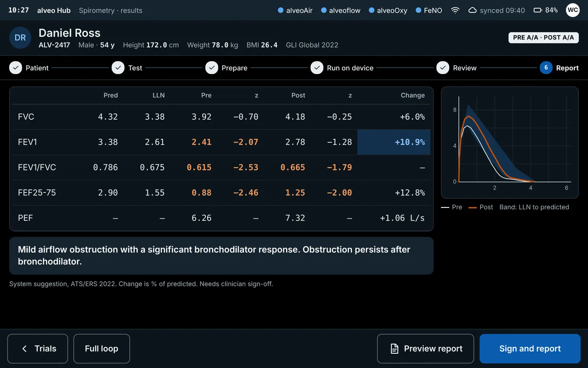
Task: Click the flow-volume loop chart
Action: 510,143
